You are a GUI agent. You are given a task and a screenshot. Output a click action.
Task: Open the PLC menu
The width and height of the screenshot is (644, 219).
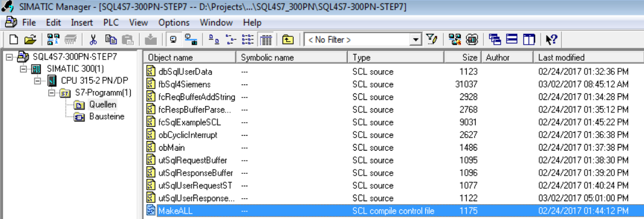click(x=111, y=23)
